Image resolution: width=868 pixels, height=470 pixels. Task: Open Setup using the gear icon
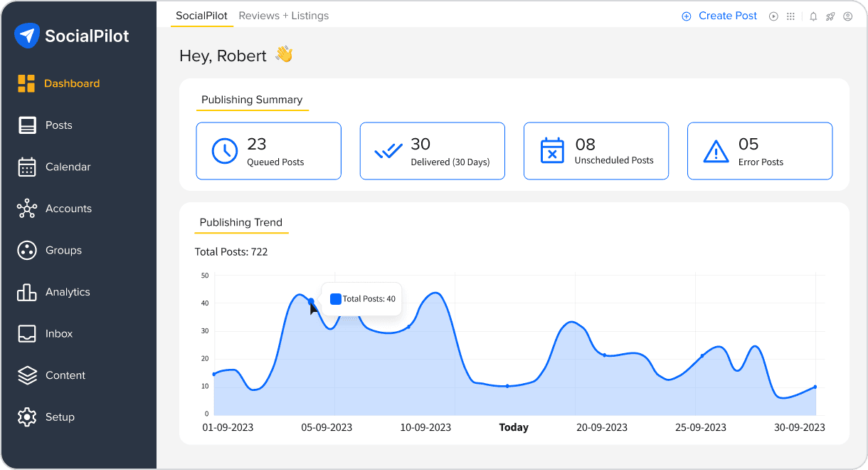[x=26, y=417]
